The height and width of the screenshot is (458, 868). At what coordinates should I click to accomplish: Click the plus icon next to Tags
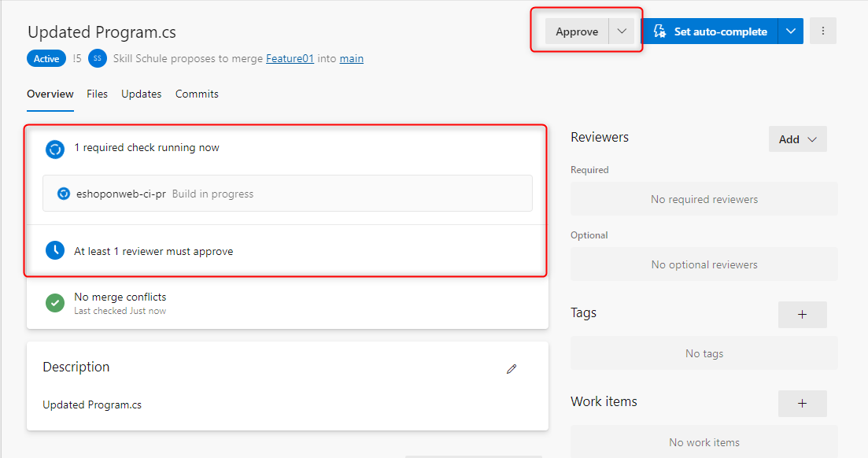coord(802,314)
